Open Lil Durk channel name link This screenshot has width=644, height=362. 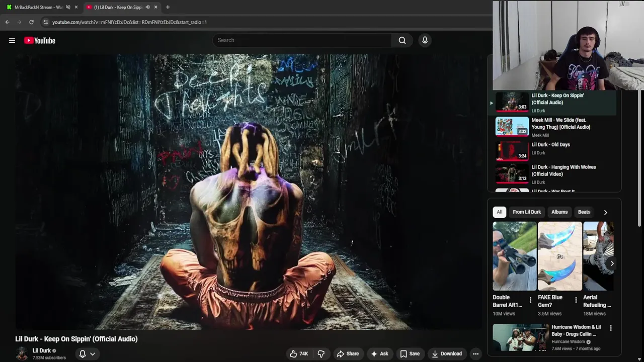[x=42, y=350]
